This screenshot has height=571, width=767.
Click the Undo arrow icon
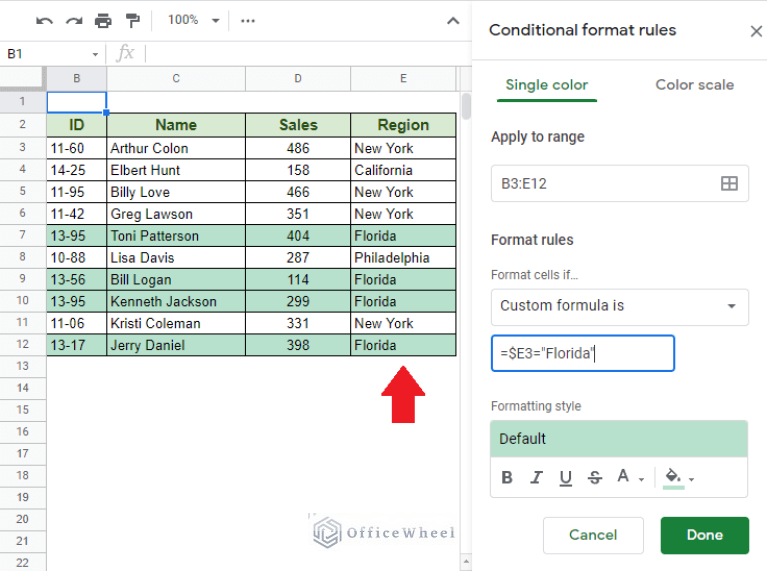click(x=44, y=20)
